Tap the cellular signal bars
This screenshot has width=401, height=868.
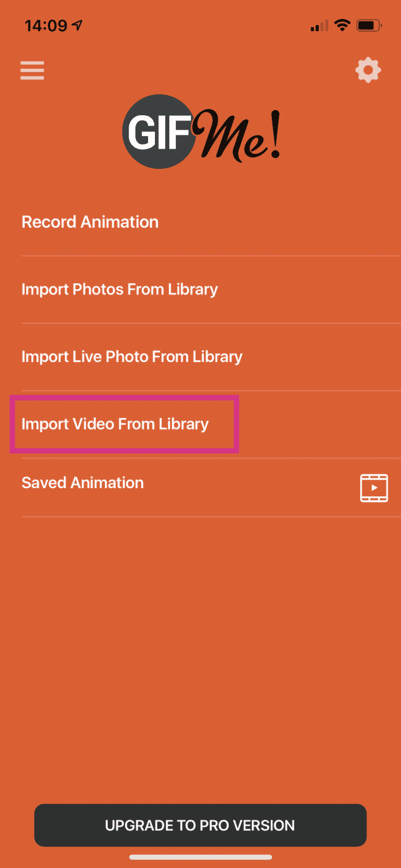(319, 26)
